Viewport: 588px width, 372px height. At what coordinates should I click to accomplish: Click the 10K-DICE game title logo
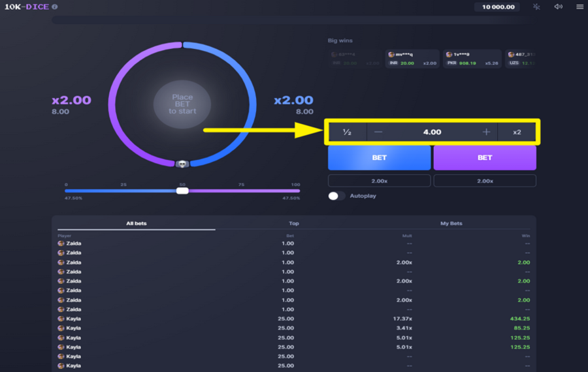point(27,7)
